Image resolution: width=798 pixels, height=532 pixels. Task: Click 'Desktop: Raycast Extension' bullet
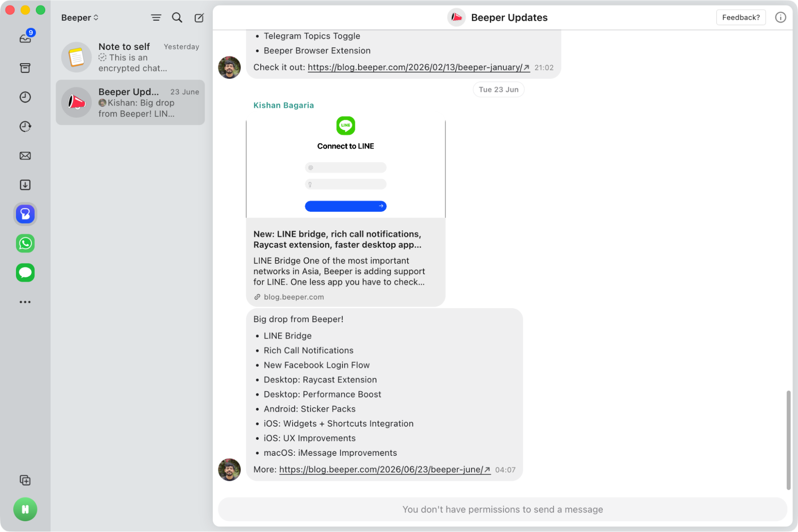[x=320, y=380]
